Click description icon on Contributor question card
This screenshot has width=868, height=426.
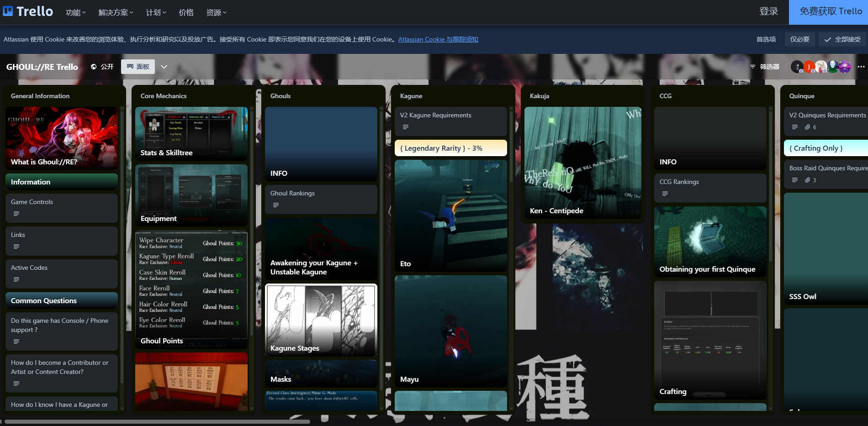16,384
